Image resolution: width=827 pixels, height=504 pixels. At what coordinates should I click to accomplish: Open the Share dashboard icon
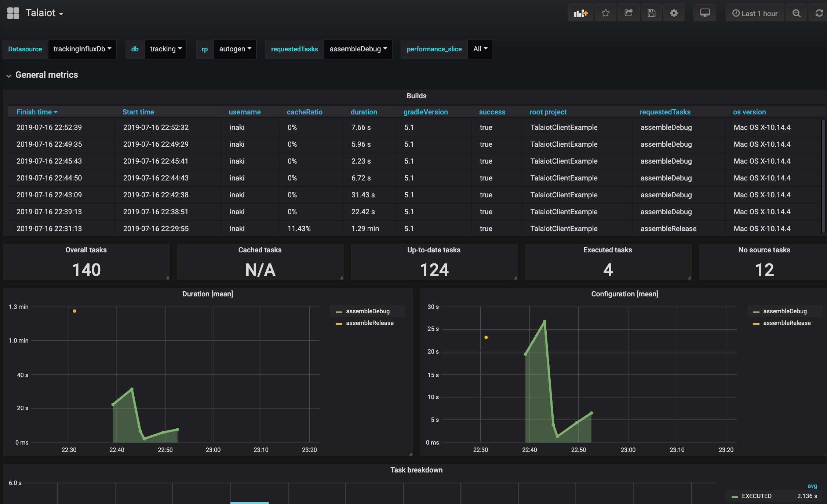pos(629,13)
